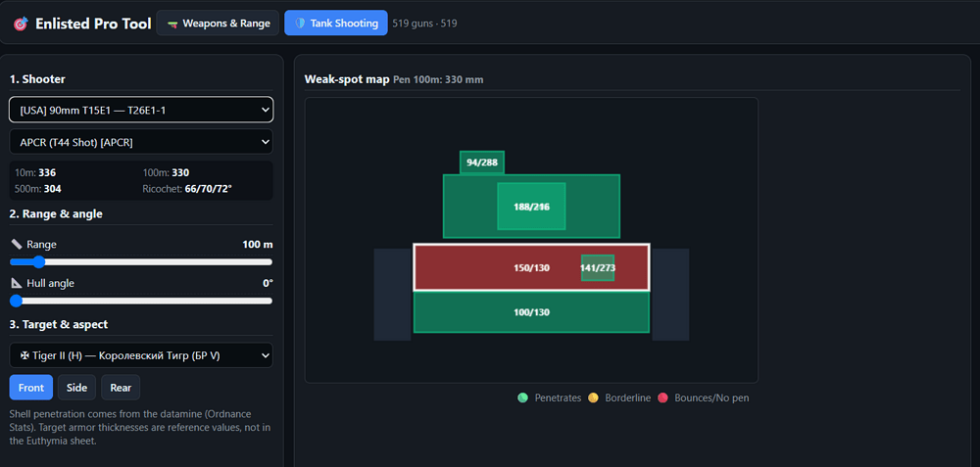The height and width of the screenshot is (467, 980).
Task: Click the 2. Range & angle heading
Action: (56, 214)
